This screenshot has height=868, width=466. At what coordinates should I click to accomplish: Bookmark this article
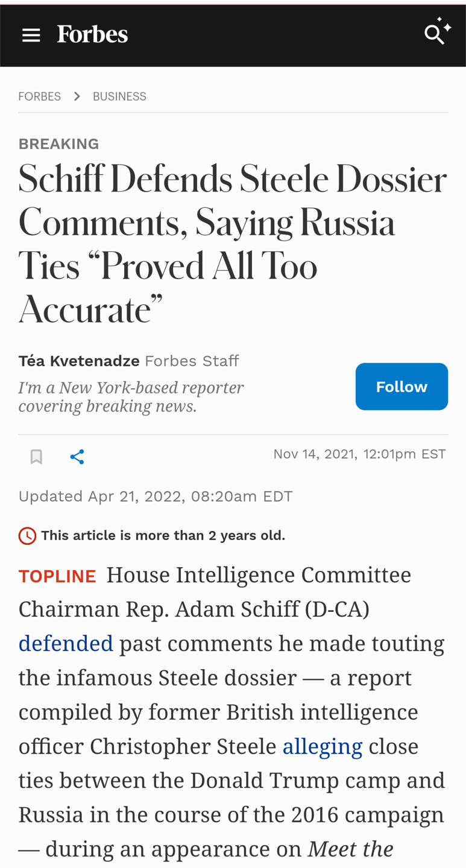[36, 457]
